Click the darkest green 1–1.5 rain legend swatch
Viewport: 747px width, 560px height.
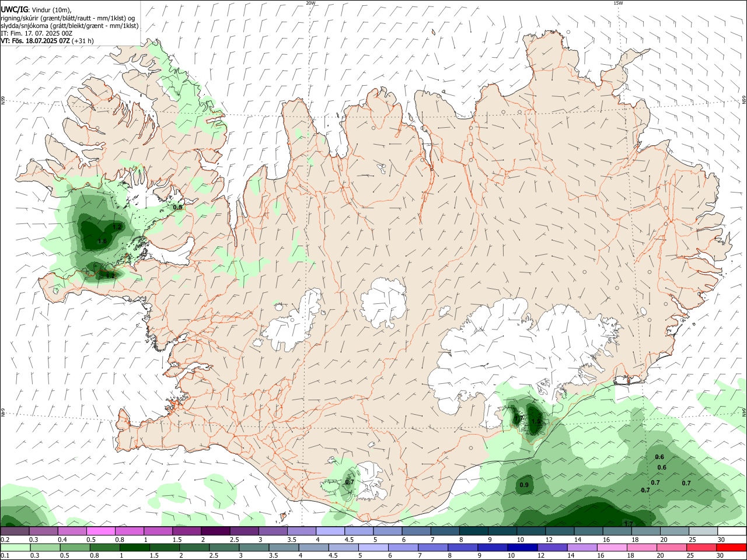click(x=134, y=548)
